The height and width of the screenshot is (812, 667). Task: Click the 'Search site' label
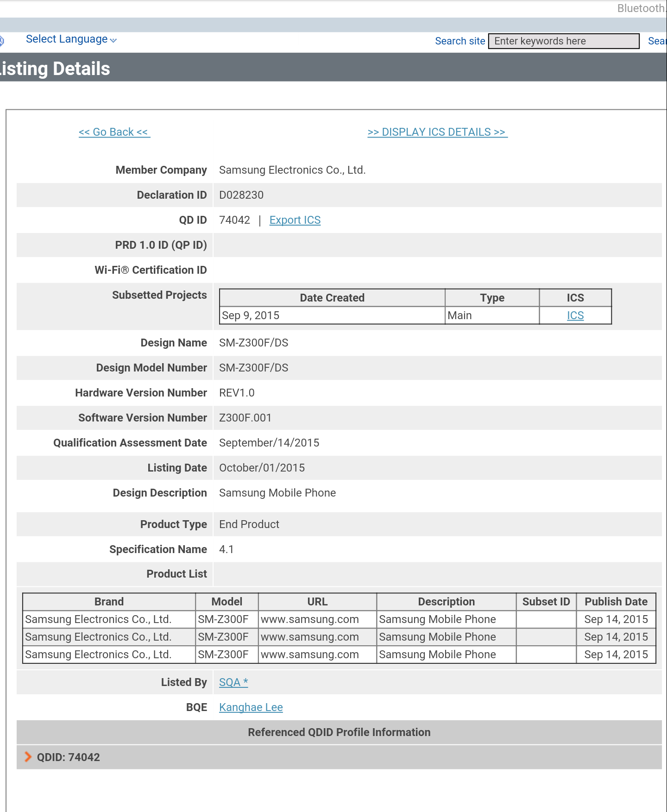[459, 41]
